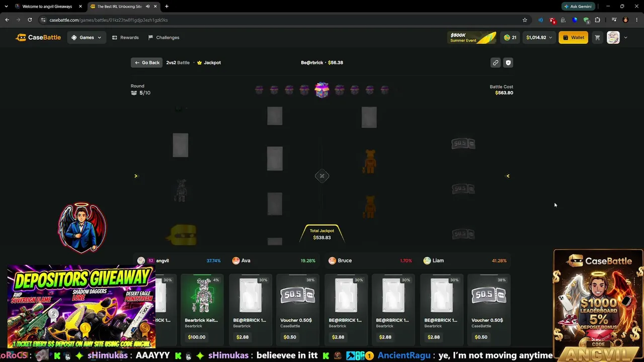644x362 pixels.
Task: Reload the current page
Action: (30, 20)
